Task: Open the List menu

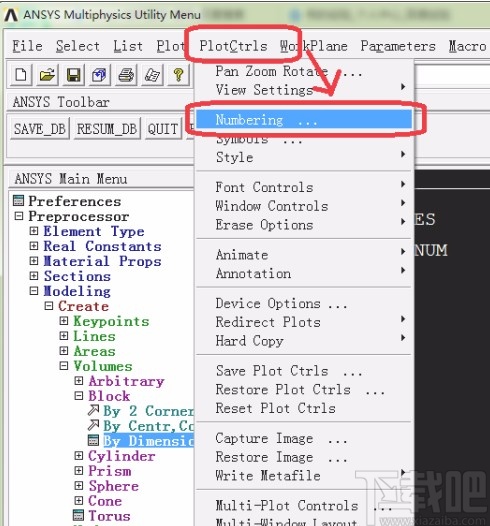Action: (x=127, y=46)
